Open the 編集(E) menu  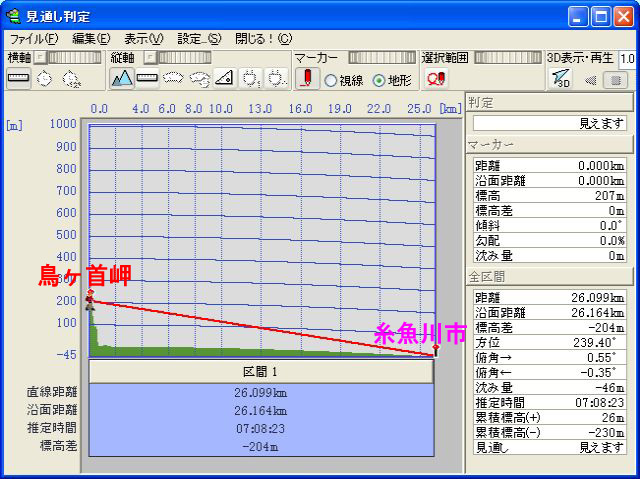click(91, 39)
